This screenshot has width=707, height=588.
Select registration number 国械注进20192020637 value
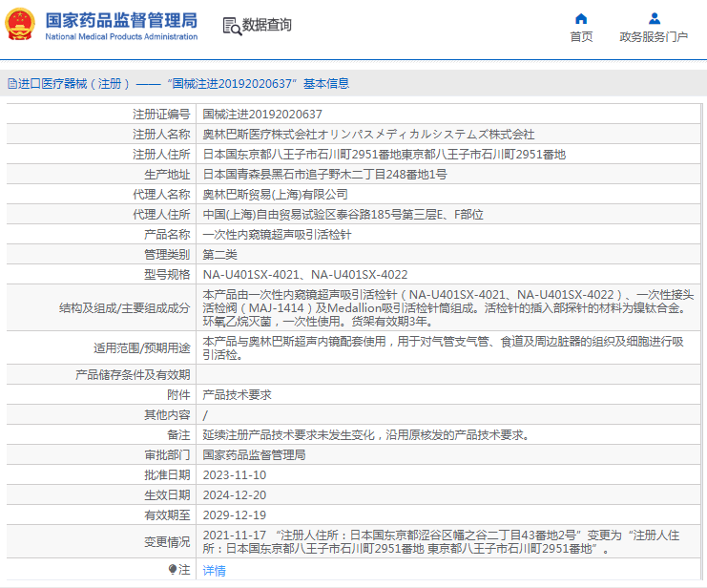click(262, 115)
